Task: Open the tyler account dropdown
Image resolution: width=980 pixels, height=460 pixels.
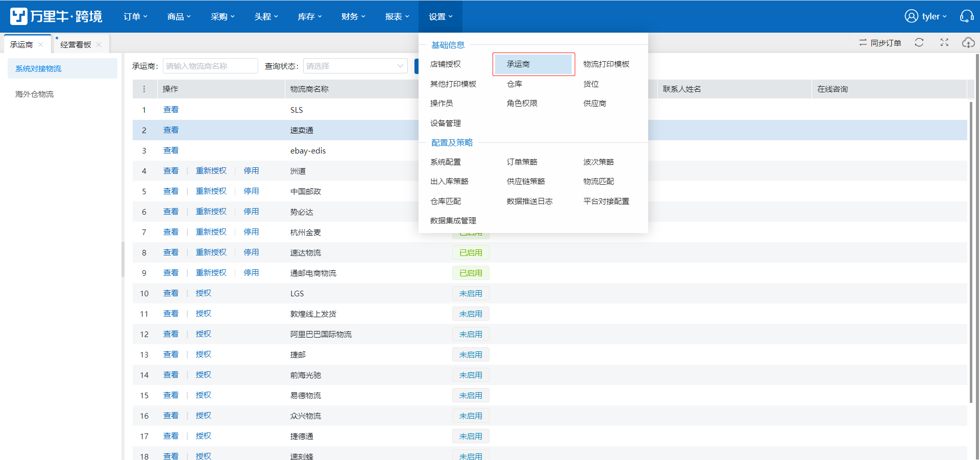Action: click(x=934, y=16)
